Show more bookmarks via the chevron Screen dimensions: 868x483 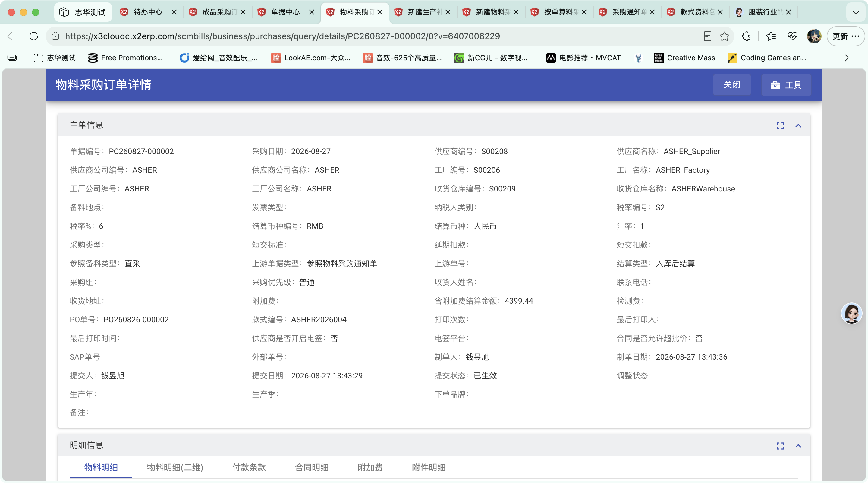coord(846,58)
